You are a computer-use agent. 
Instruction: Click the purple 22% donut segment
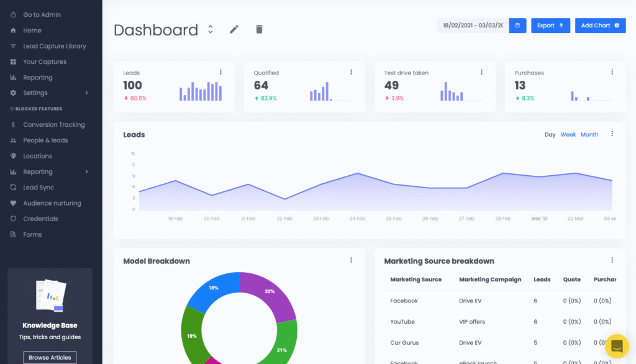pyautogui.click(x=271, y=291)
